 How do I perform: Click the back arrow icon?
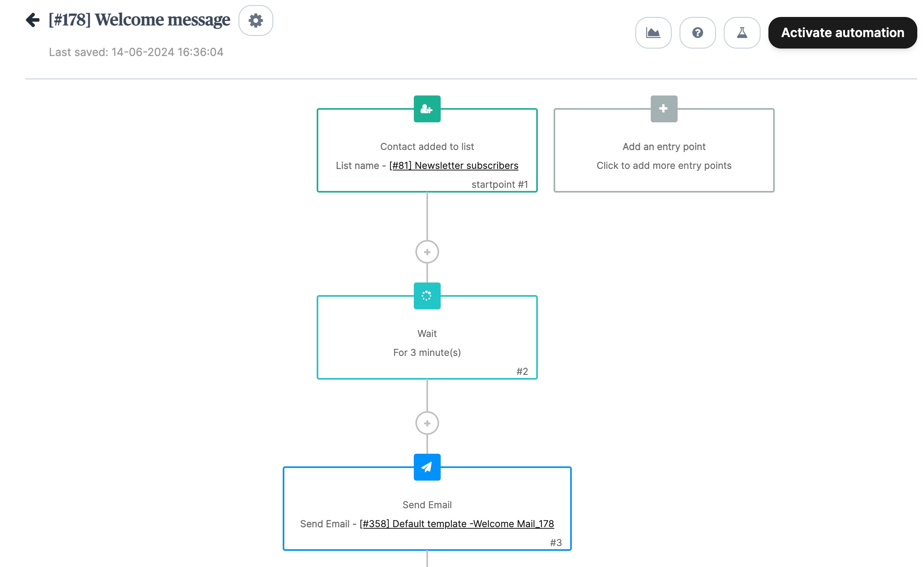tap(33, 20)
